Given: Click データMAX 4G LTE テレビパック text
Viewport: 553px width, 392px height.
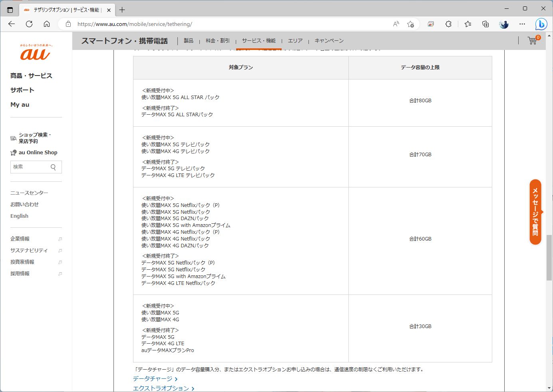Looking at the screenshot, I should tap(178, 175).
